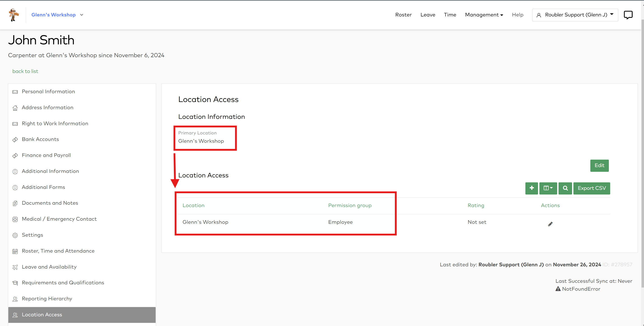Viewport: 644px width, 326px height.
Task: Open Medical / Emergency Contact section
Action: [x=59, y=219]
